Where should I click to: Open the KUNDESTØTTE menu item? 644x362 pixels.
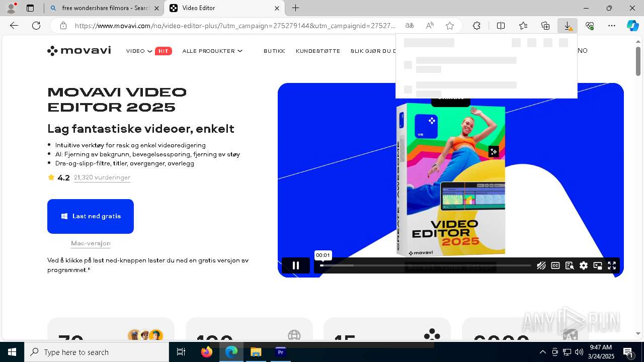click(x=318, y=51)
